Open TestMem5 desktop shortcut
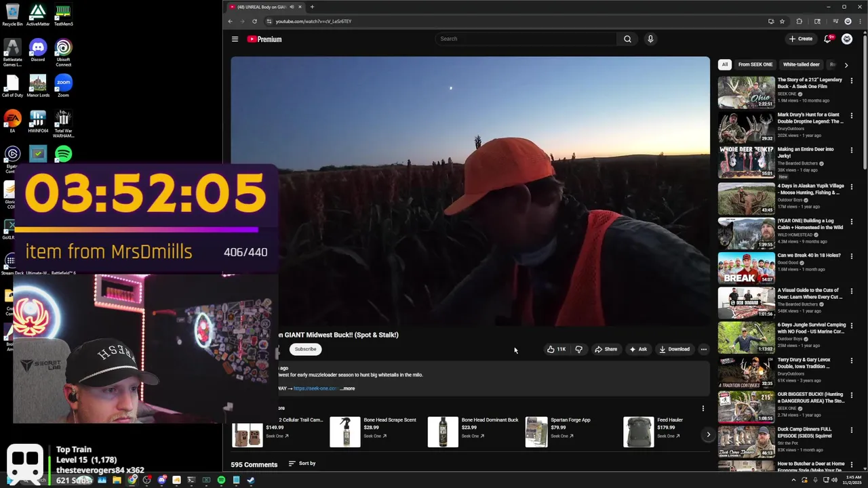The height and width of the screenshot is (488, 868). point(63,15)
